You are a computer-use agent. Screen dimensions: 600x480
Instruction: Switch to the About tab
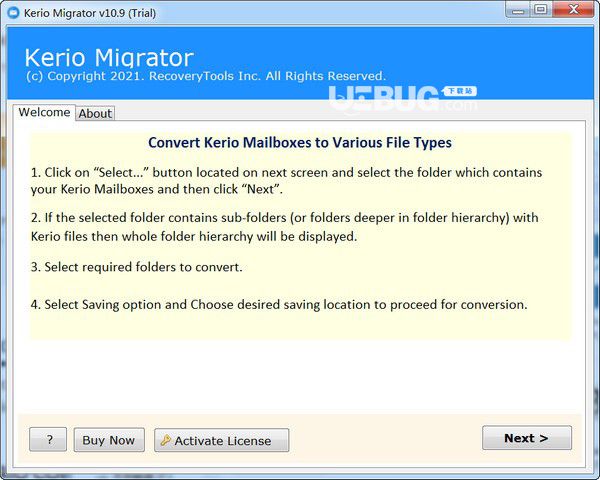click(x=95, y=113)
